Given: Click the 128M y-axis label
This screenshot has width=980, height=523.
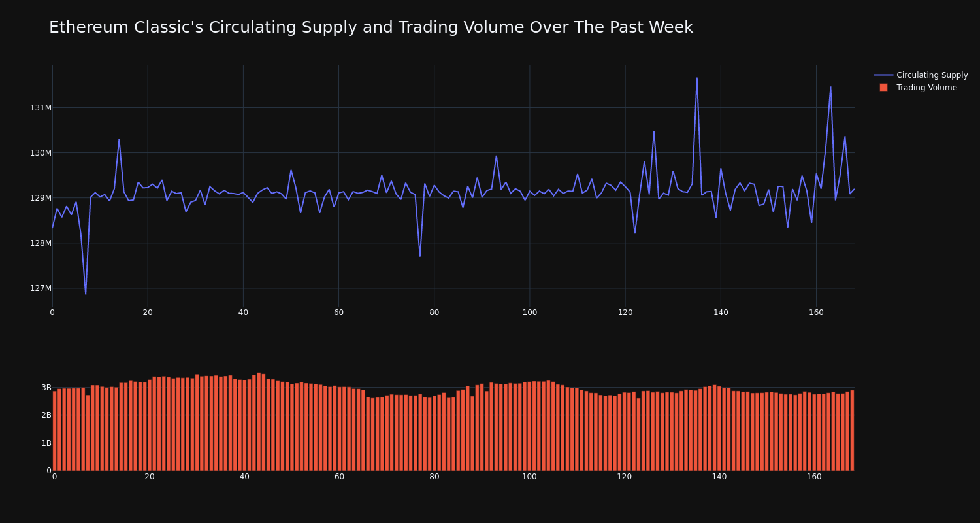Looking at the screenshot, I should pos(41,243).
